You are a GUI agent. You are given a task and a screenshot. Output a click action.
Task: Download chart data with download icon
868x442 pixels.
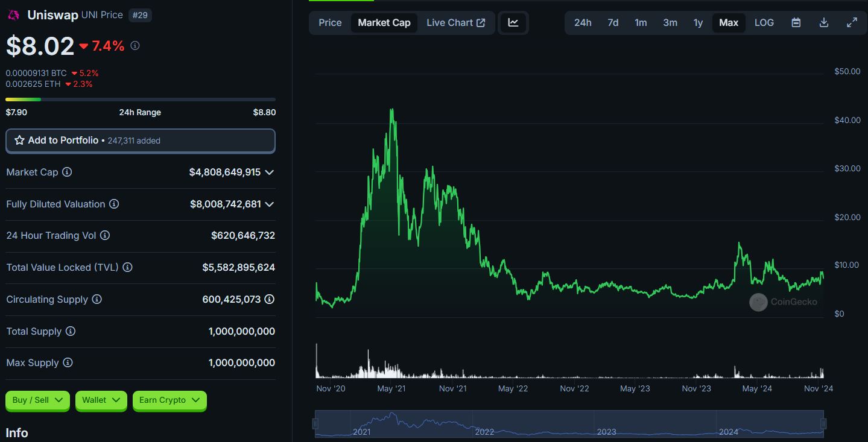coord(824,22)
